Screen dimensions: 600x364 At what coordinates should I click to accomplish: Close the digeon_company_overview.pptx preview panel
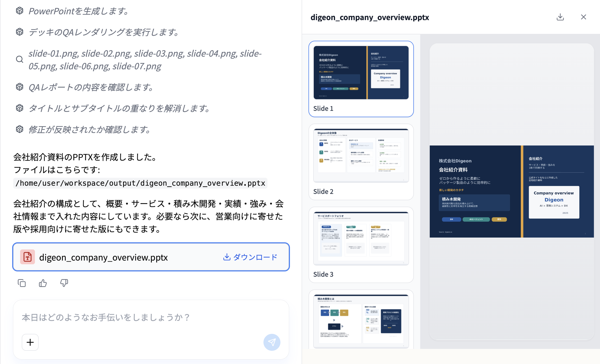583,17
